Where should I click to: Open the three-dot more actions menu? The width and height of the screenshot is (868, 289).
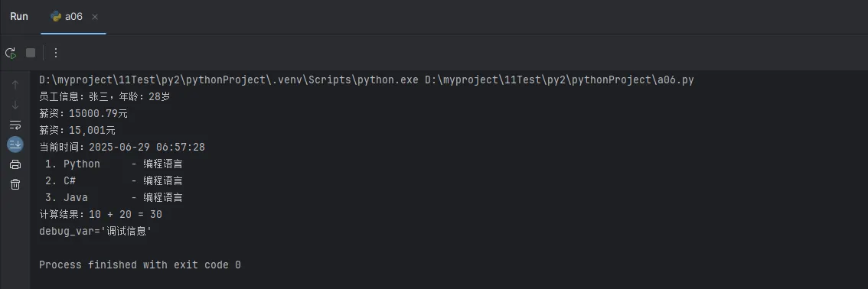pyautogui.click(x=55, y=53)
